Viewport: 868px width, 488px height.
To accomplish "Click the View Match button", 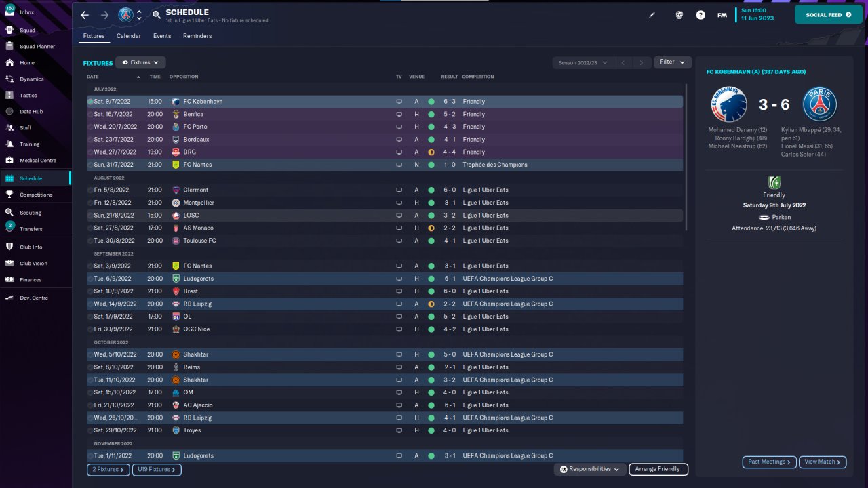I will pos(823,462).
